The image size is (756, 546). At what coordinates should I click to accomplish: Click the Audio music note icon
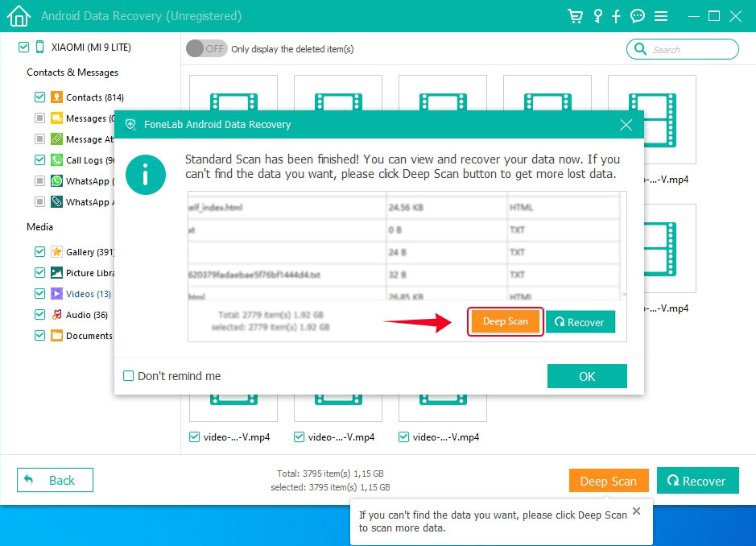pyautogui.click(x=57, y=315)
